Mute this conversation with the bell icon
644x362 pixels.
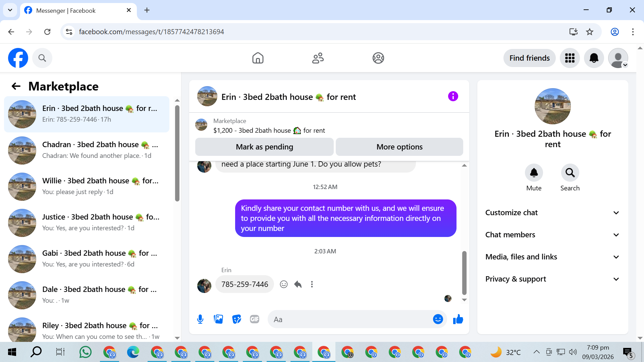534,173
